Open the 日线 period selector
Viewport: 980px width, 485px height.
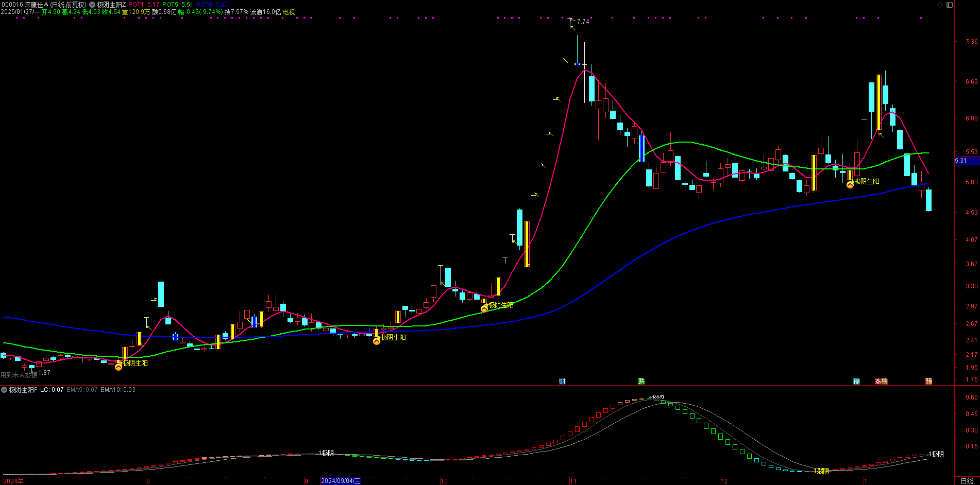click(967, 481)
